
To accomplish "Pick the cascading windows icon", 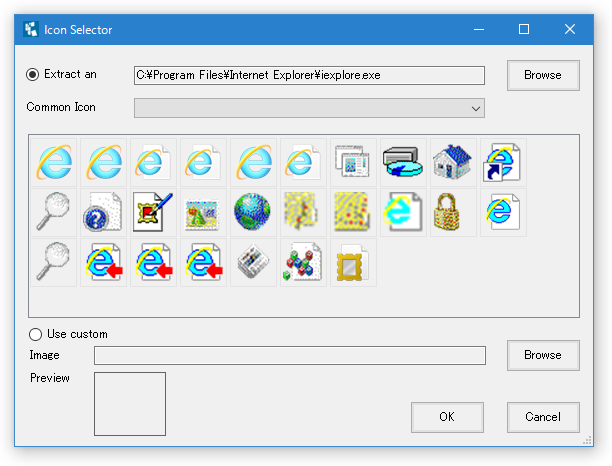I will point(353,162).
